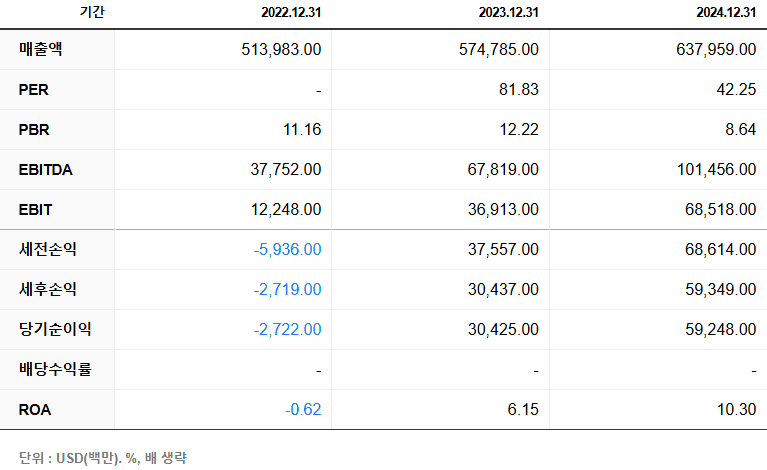
Task: Click the 기간 column header
Action: tap(92, 12)
